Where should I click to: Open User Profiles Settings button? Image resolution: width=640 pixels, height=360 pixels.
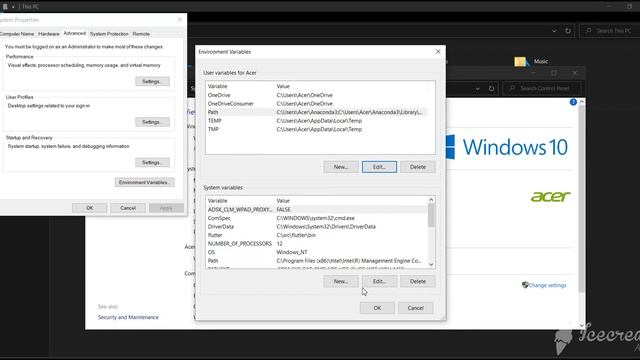point(152,122)
